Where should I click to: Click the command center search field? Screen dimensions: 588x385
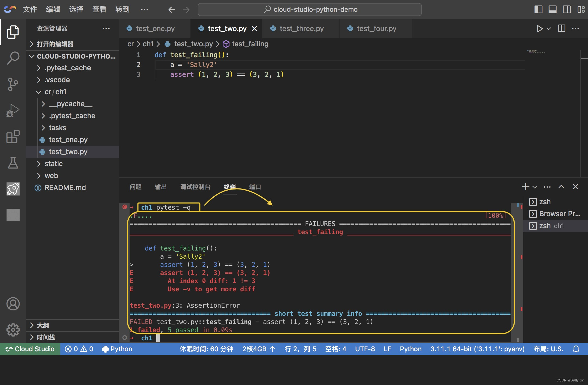click(310, 10)
